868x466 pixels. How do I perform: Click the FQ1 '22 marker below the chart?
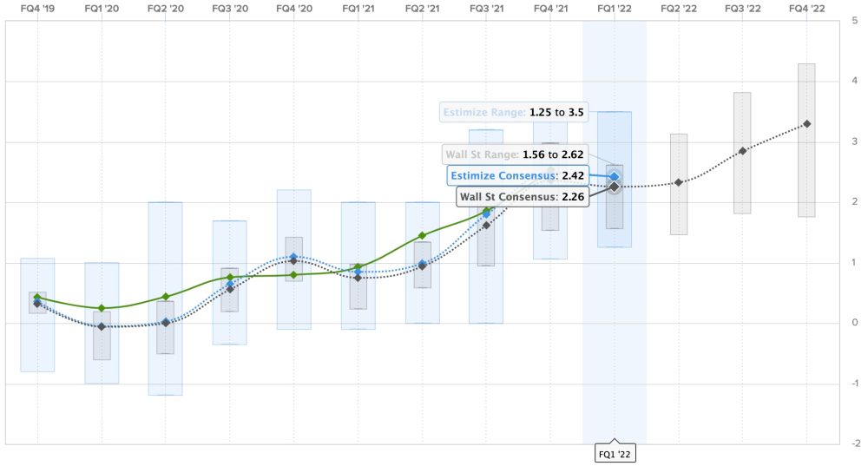pyautogui.click(x=615, y=453)
